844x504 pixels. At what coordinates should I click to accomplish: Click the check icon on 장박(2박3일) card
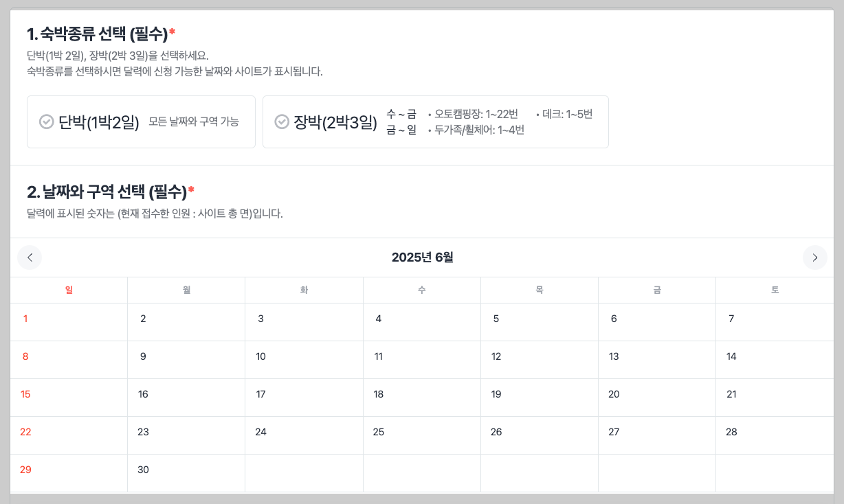[281, 122]
